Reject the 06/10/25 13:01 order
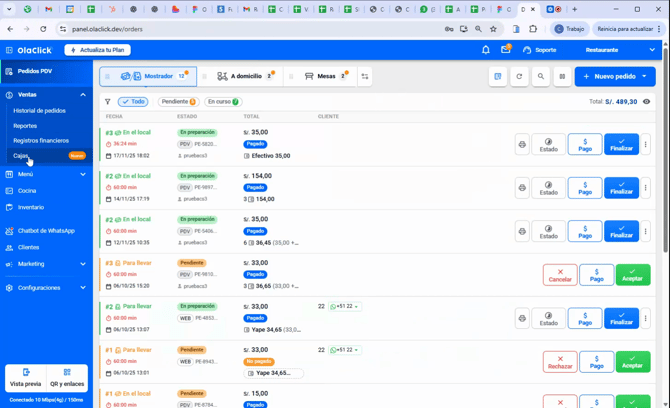The height and width of the screenshot is (408, 670). (560, 362)
